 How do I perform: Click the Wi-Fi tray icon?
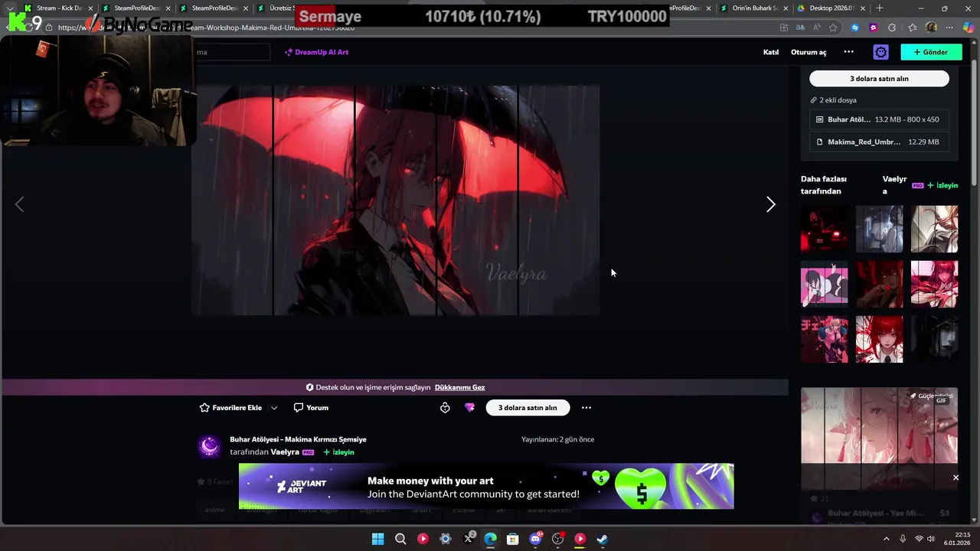click(x=919, y=539)
